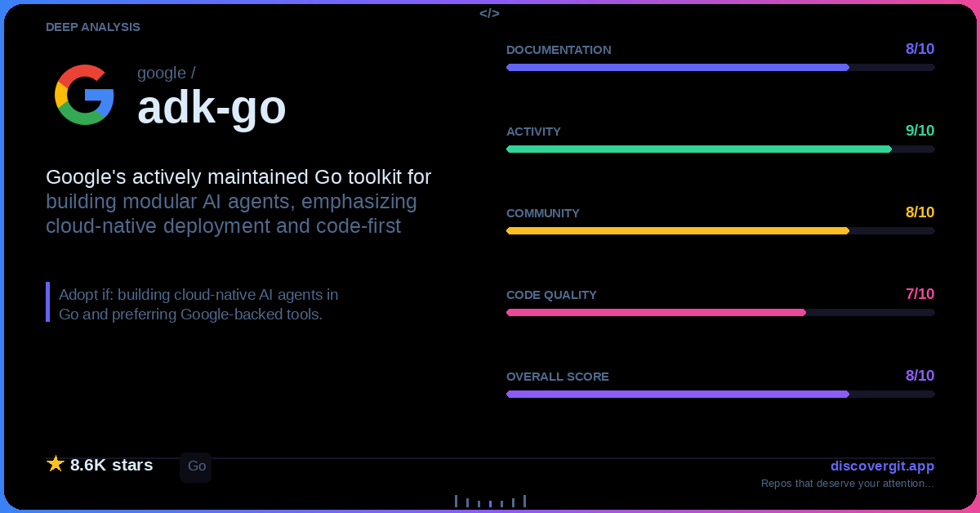
Task: Click the code brackets icon at top
Action: click(x=489, y=13)
